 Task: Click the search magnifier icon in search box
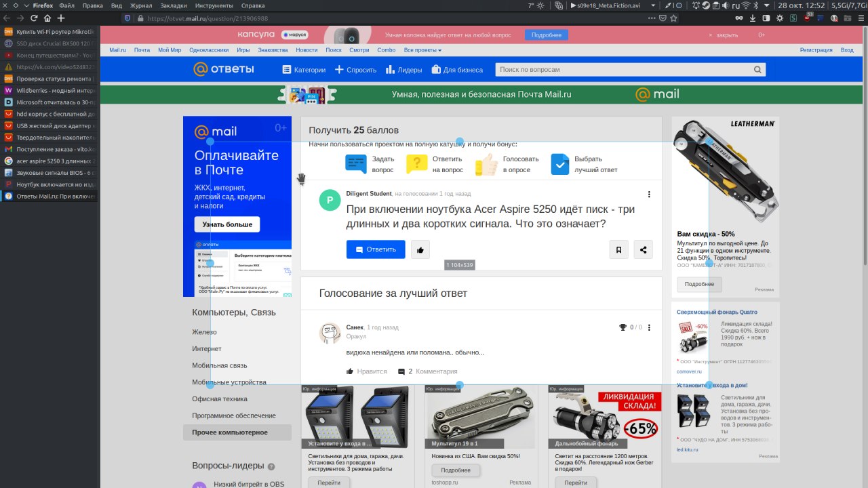point(757,70)
